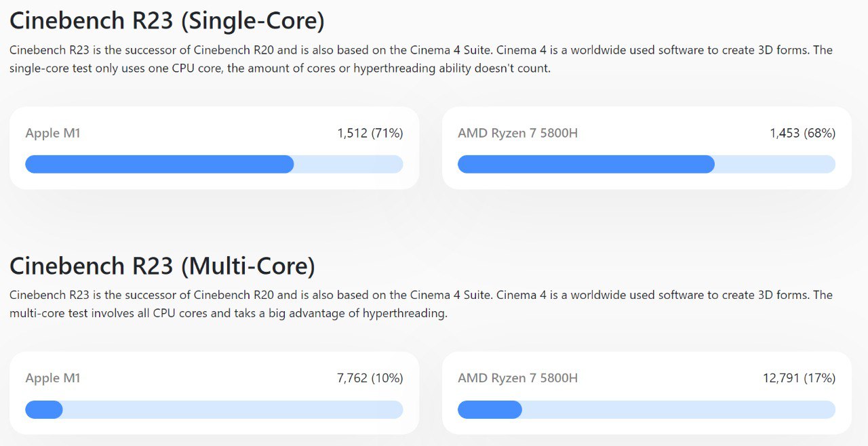This screenshot has width=868, height=446.
Task: Click the Cinebench R23 (Multi-Core) heading
Action: (162, 266)
